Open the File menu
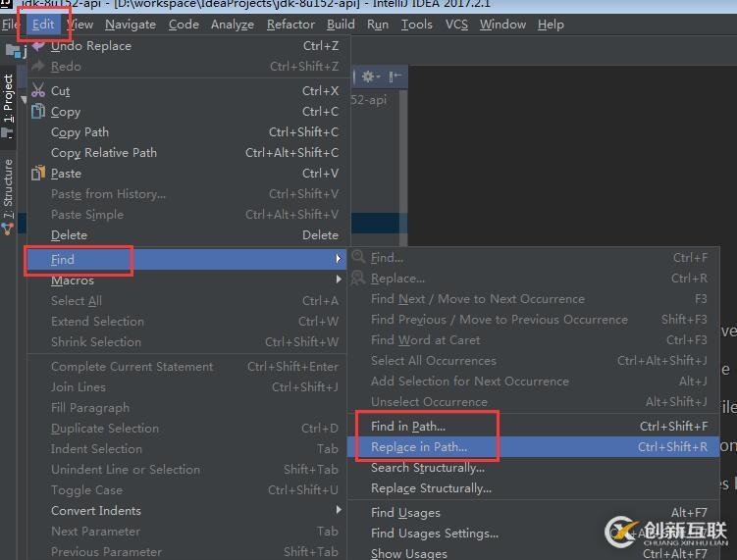The height and width of the screenshot is (560, 737). (x=10, y=25)
